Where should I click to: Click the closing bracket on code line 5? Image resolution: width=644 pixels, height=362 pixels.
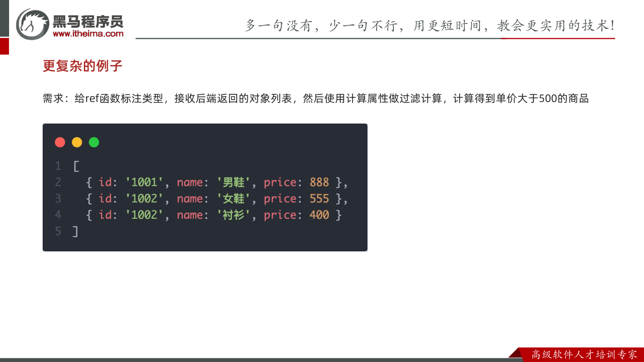75,231
